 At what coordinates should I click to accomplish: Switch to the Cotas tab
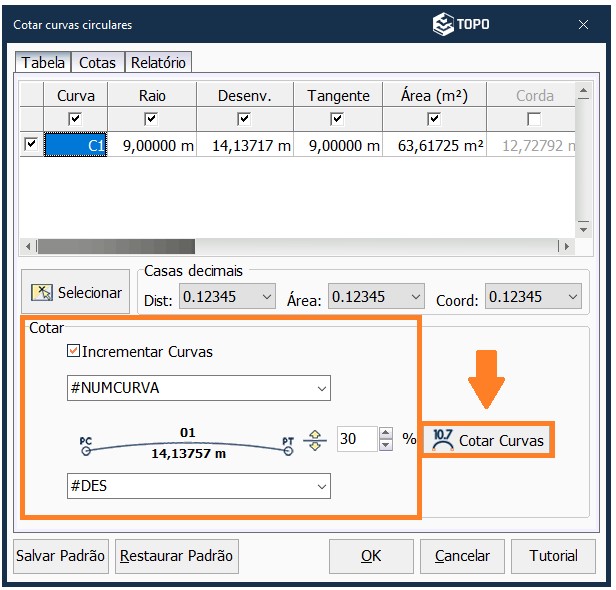click(97, 62)
